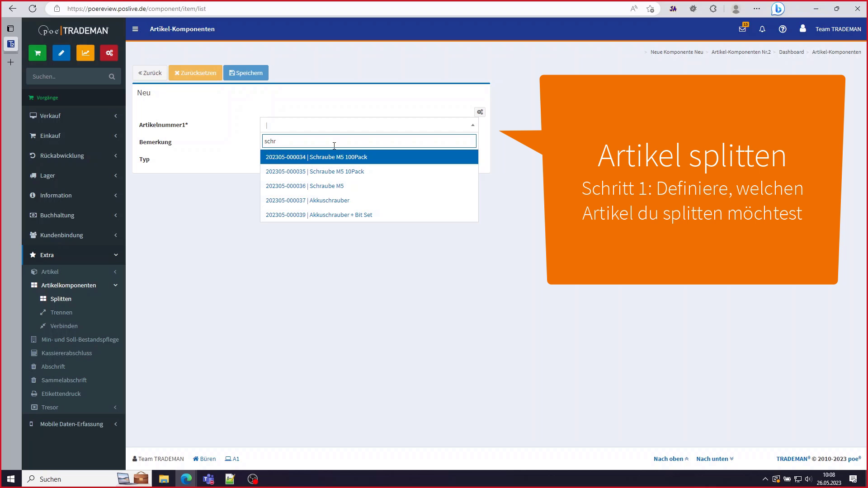Expand the Information menu

tap(74, 195)
